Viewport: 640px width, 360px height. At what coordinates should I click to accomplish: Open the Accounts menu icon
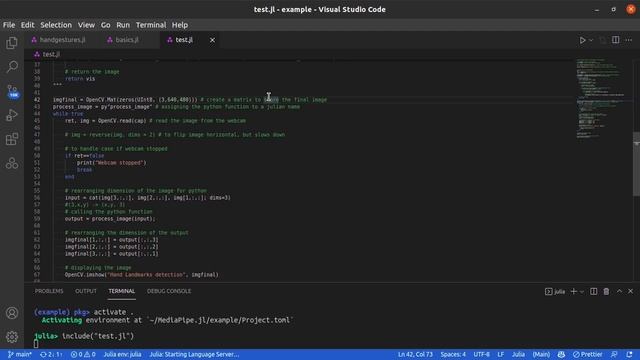(12, 313)
